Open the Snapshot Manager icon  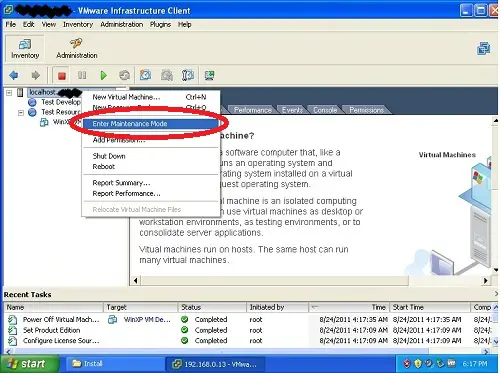[x=188, y=75]
